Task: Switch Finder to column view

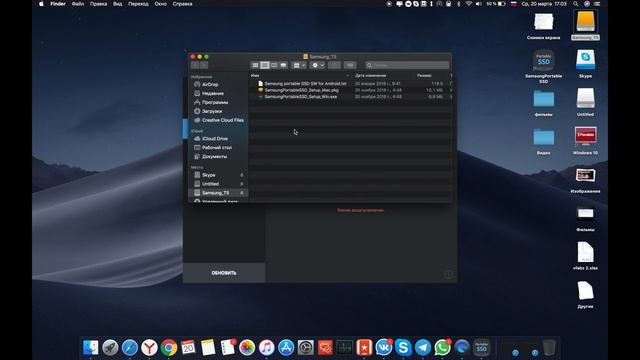Action: click(x=274, y=65)
